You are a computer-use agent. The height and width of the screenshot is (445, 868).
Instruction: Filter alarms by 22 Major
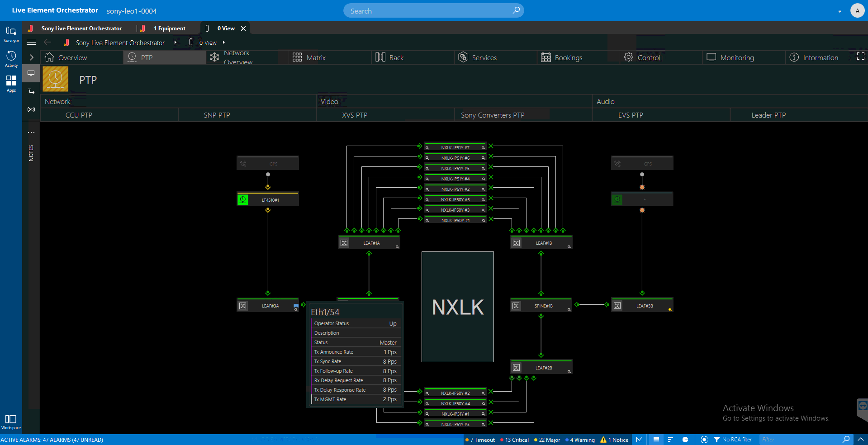(x=547, y=440)
